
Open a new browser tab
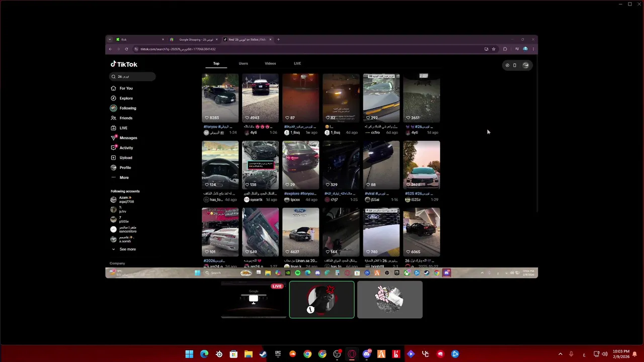[x=278, y=39]
